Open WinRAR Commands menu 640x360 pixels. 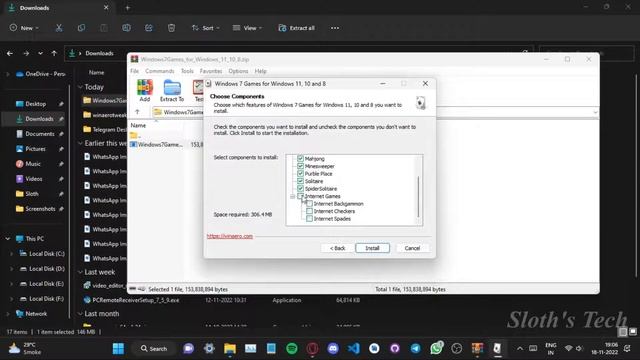coord(160,71)
